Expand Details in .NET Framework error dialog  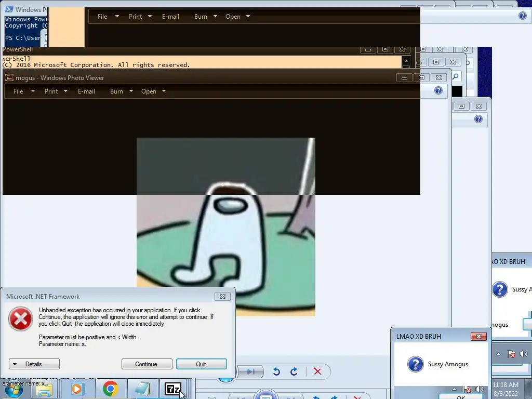coord(34,364)
